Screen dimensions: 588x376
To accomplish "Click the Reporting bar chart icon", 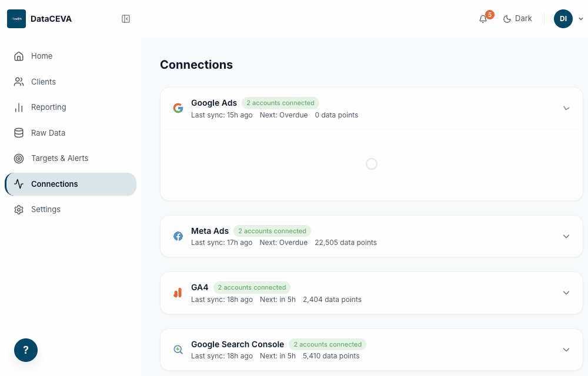I will click(19, 108).
